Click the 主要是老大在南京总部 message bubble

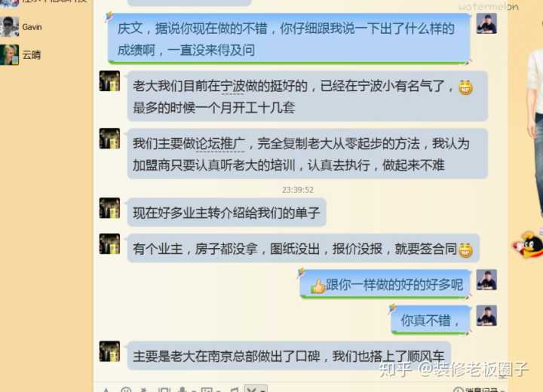pyautogui.click(x=289, y=356)
